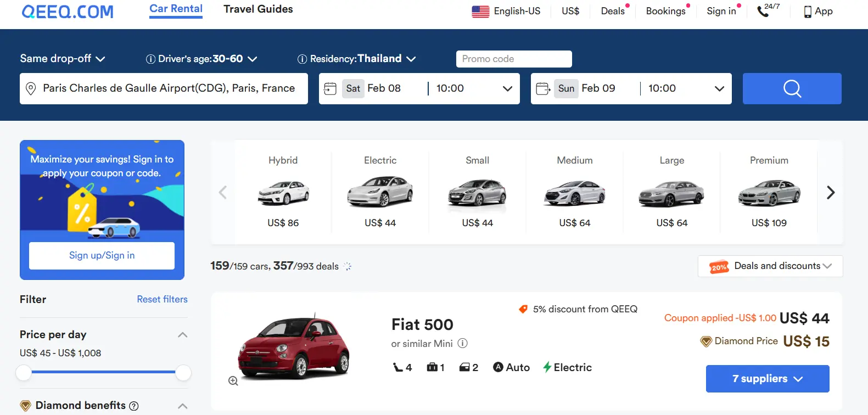The image size is (868, 415).
Task: Click the pick-up location field
Action: (x=164, y=88)
